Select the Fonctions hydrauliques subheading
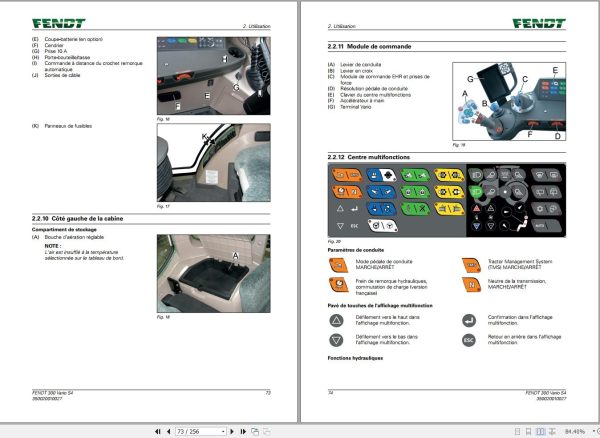600x438 pixels. click(x=355, y=358)
